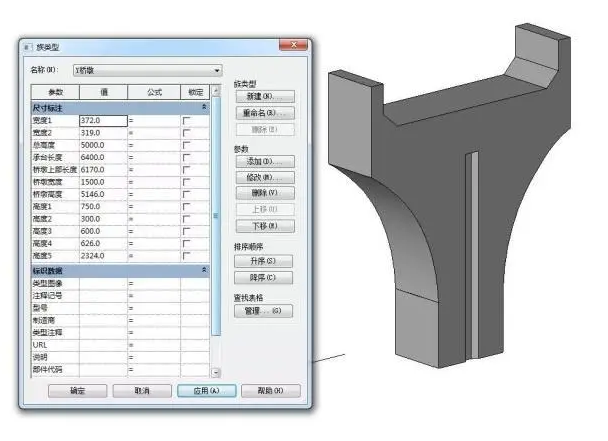608x441 pixels.
Task: Click the 重命名(R) button
Action: 265,113
